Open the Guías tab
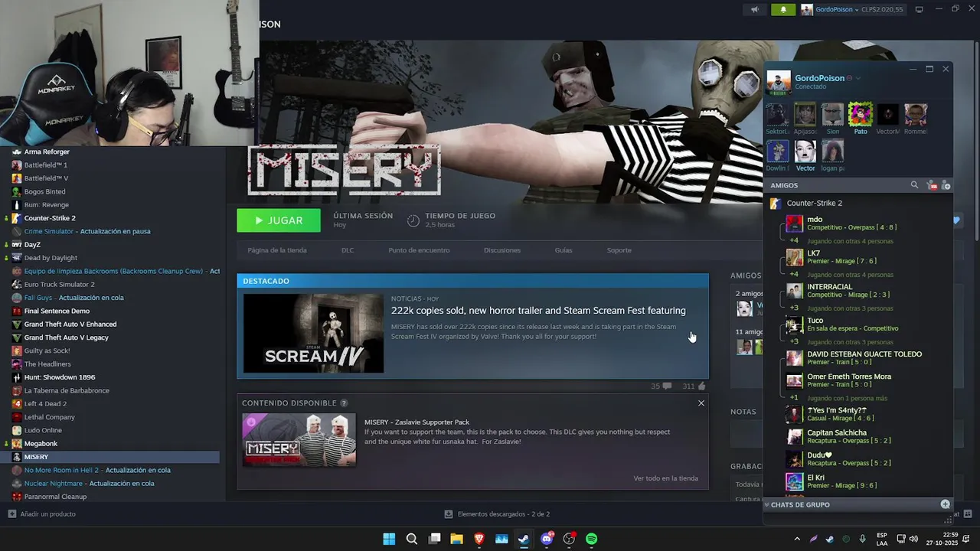The width and height of the screenshot is (980, 551). (563, 250)
